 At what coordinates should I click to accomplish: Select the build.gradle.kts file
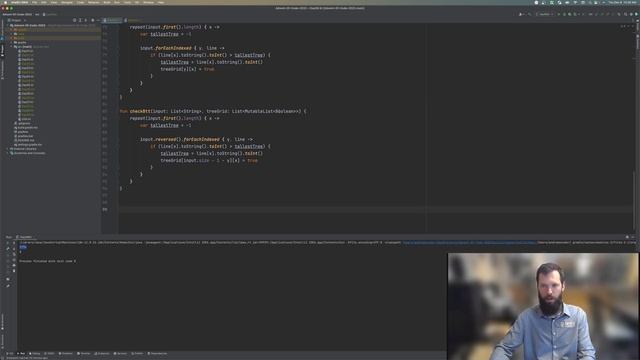27,127
